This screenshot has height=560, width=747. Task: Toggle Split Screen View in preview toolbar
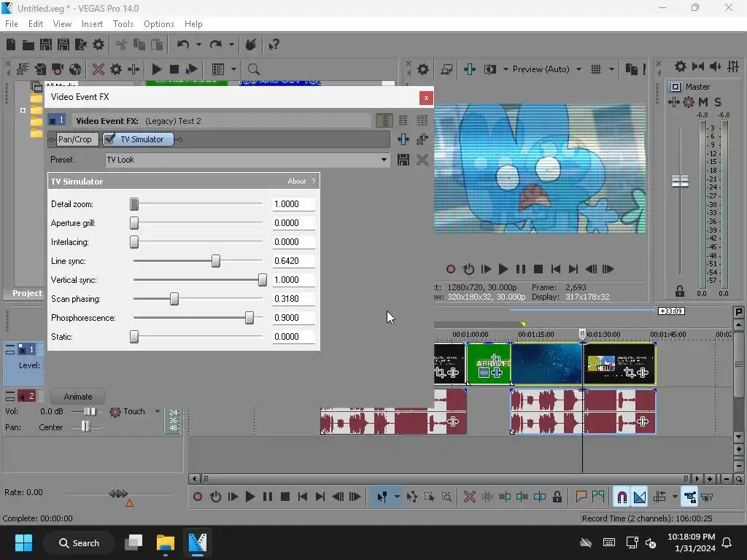point(489,69)
